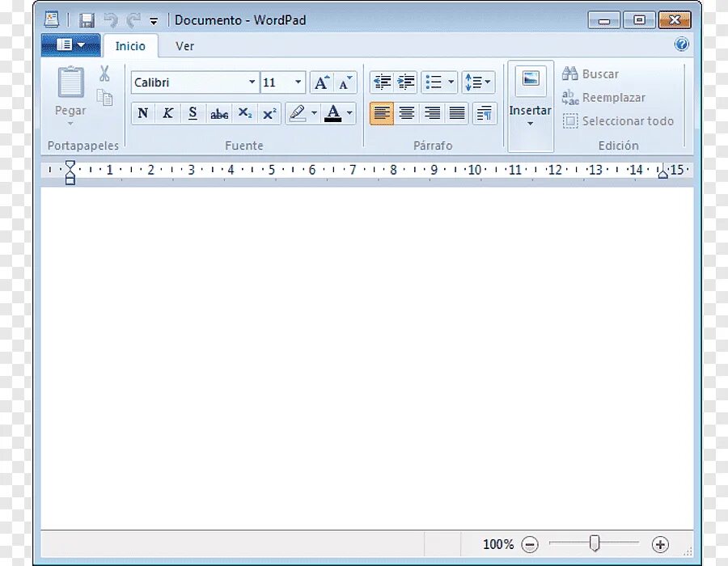
Task: Click the Pegar clipboard icon
Action: click(70, 82)
